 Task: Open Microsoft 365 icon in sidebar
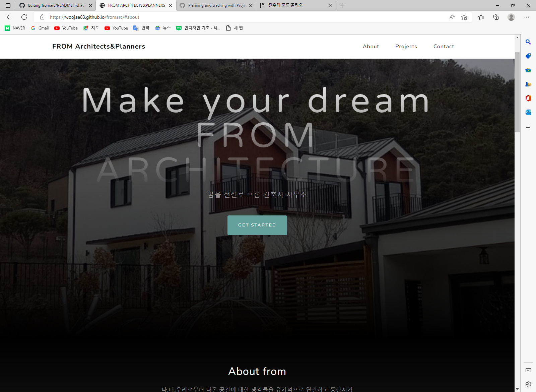[x=528, y=98]
